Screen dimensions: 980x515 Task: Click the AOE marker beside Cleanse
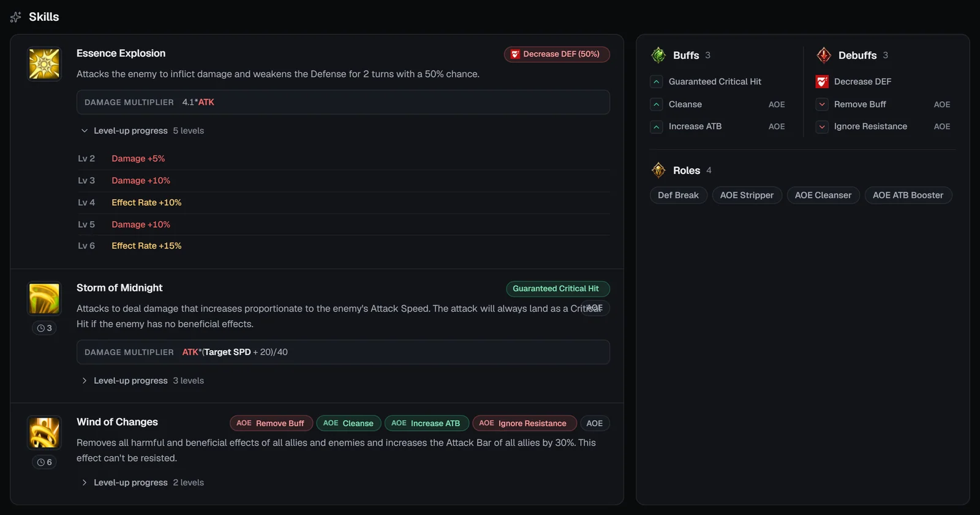click(x=777, y=105)
